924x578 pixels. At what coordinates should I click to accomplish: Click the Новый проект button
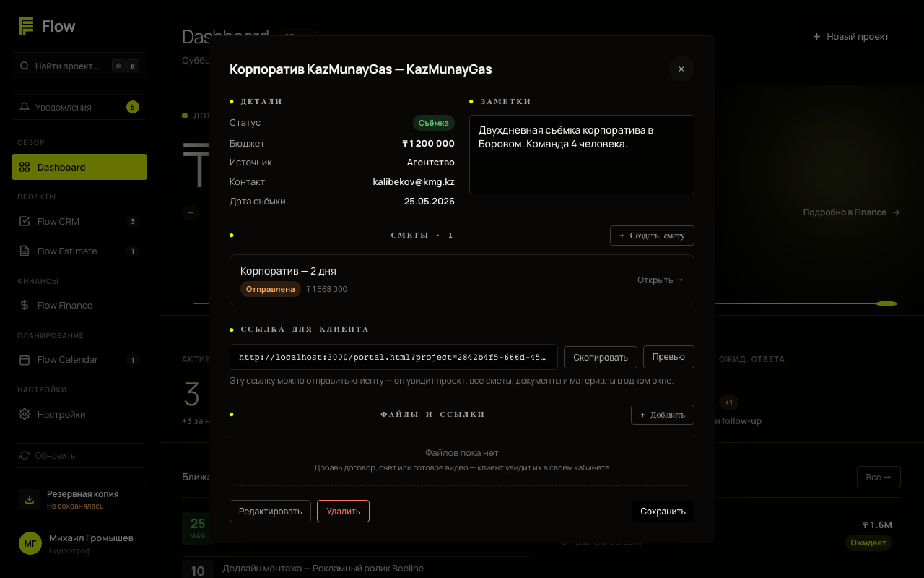pyautogui.click(x=851, y=36)
